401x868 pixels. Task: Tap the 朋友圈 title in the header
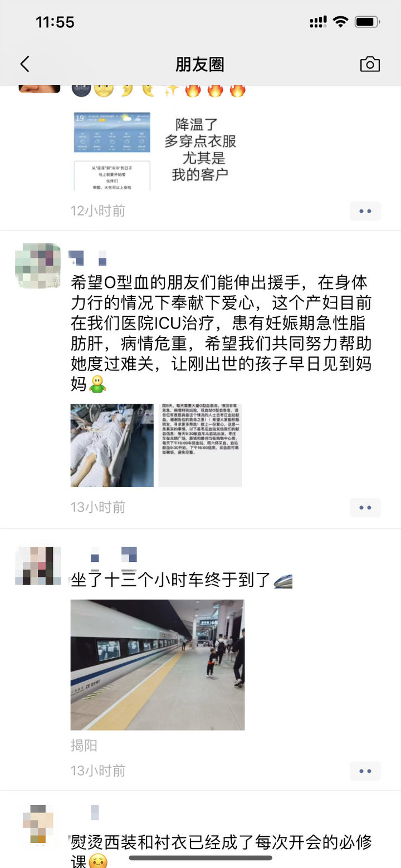tap(200, 65)
